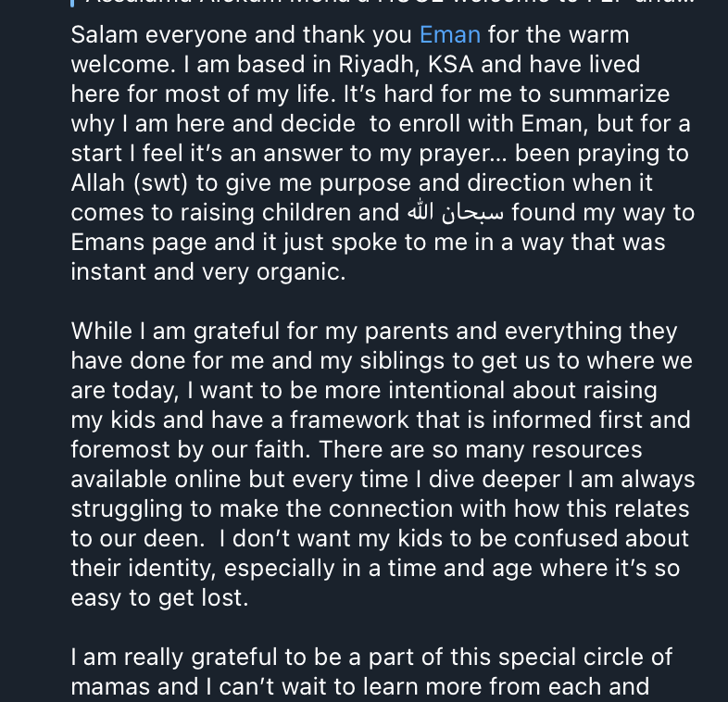Click the blank gap between first two paragraphs
Image resolution: width=728 pixels, height=702 pixels.
point(383,301)
